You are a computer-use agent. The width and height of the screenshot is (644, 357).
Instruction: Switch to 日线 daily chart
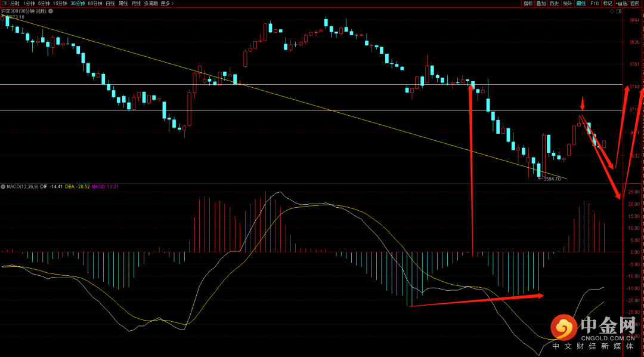click(110, 4)
